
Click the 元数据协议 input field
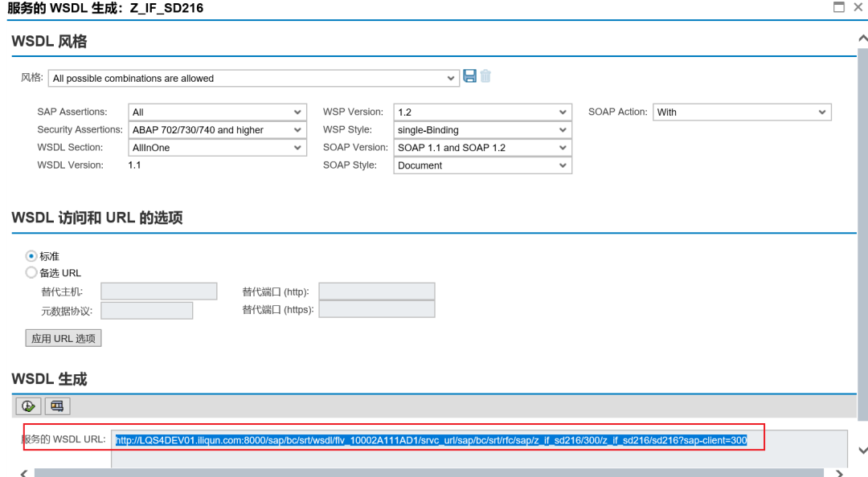coord(147,311)
